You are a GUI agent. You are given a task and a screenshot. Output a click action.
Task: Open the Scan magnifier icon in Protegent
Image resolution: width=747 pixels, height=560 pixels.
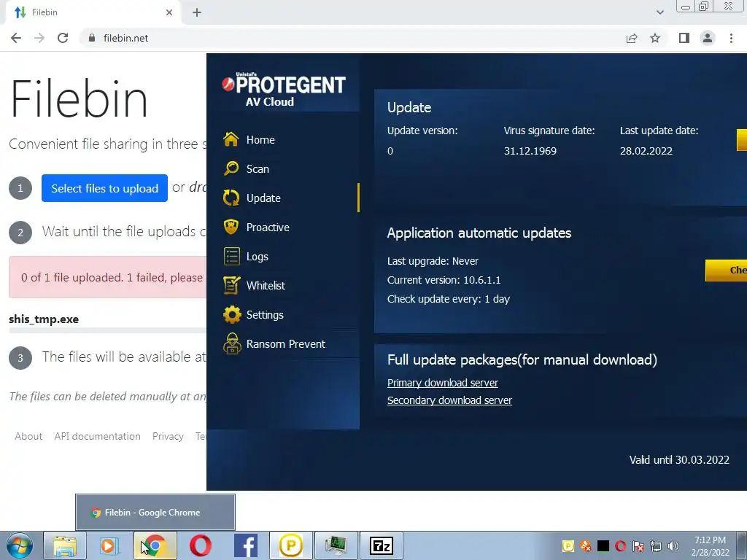point(231,168)
